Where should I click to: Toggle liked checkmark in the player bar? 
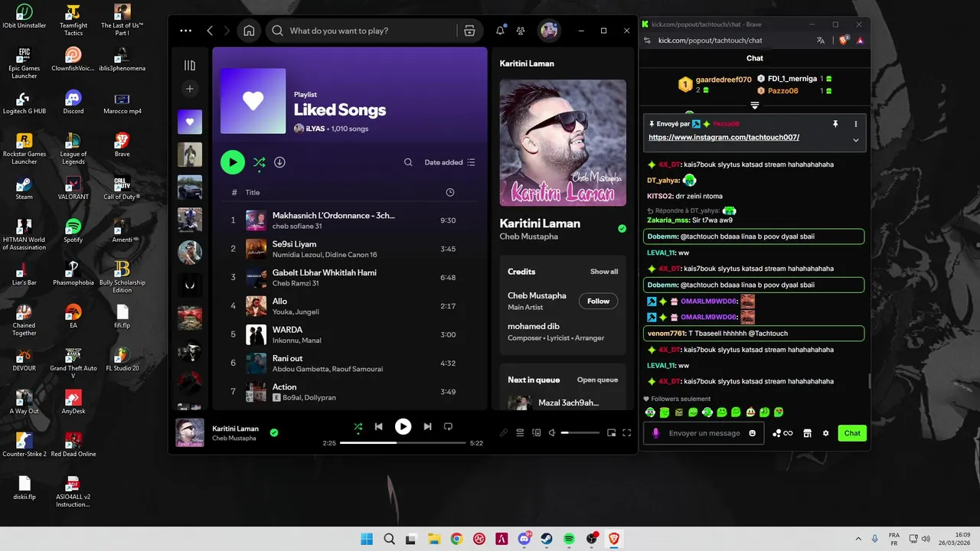[x=274, y=432]
